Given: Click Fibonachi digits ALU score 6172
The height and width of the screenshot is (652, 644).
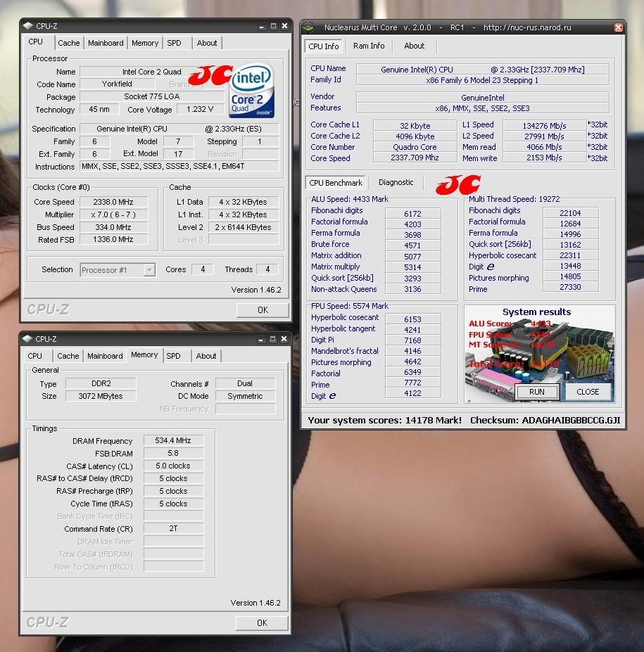Looking at the screenshot, I should click(x=412, y=214).
